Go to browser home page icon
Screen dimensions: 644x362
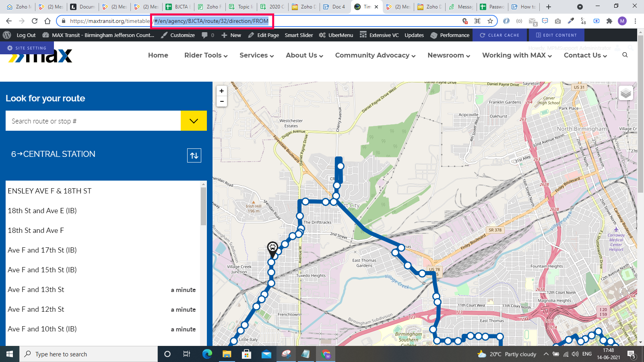click(x=47, y=21)
